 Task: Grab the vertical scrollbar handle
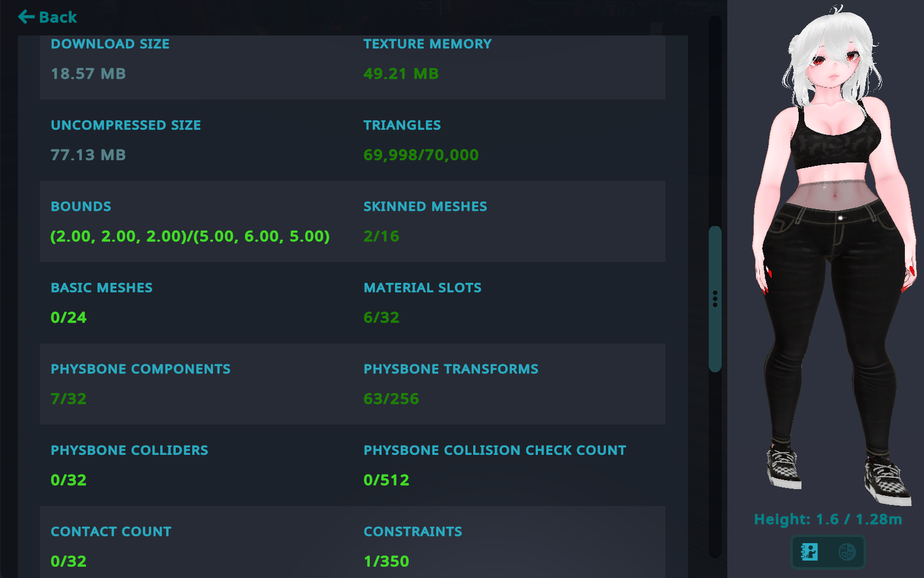[715, 299]
